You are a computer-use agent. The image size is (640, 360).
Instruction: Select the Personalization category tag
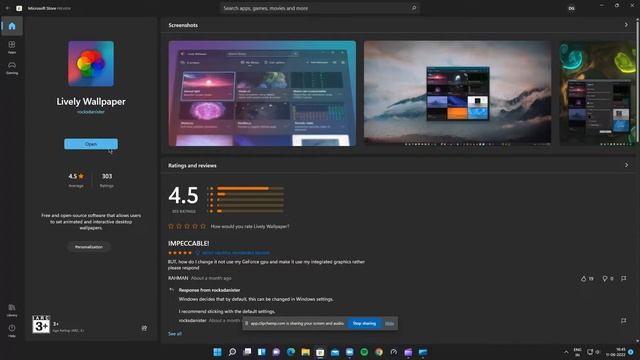[89, 247]
